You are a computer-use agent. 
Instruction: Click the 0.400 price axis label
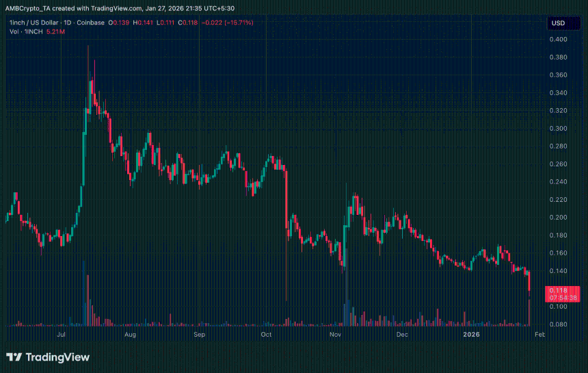[559, 40]
